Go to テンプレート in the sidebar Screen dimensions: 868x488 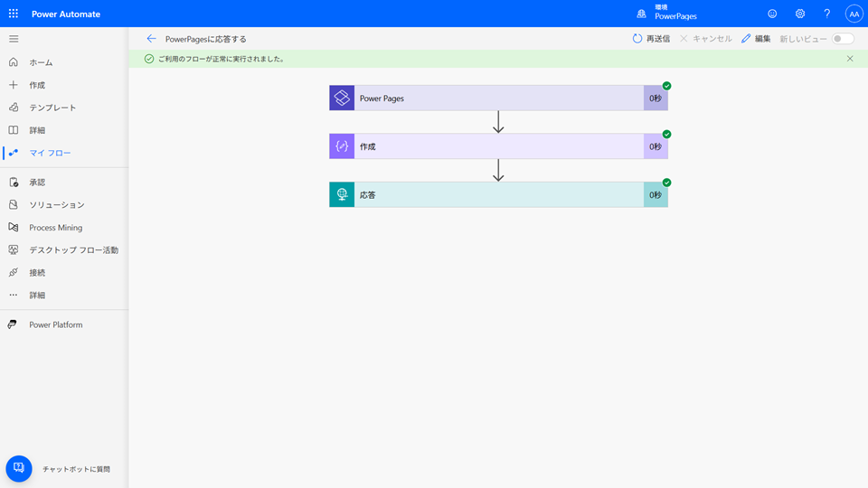click(x=52, y=108)
